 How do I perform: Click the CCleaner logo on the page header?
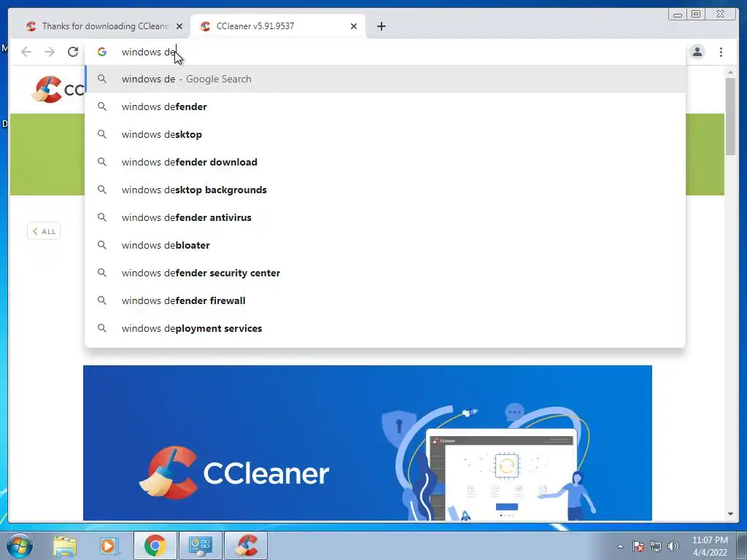tap(57, 89)
